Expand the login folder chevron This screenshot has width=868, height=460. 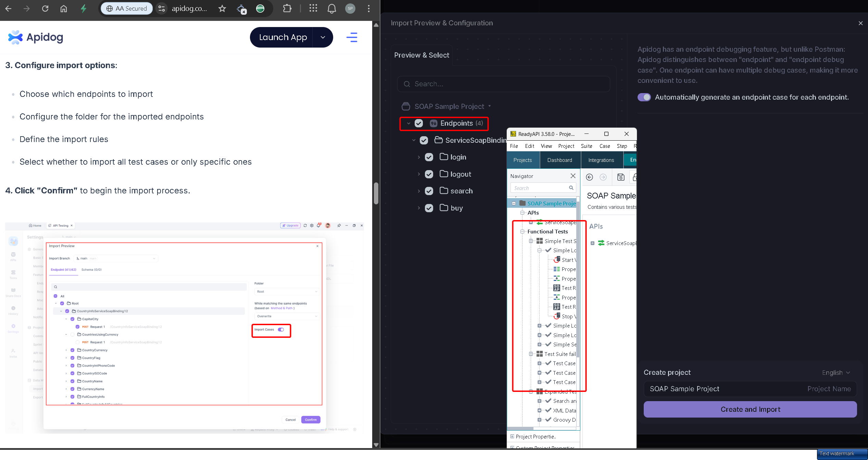click(x=419, y=157)
